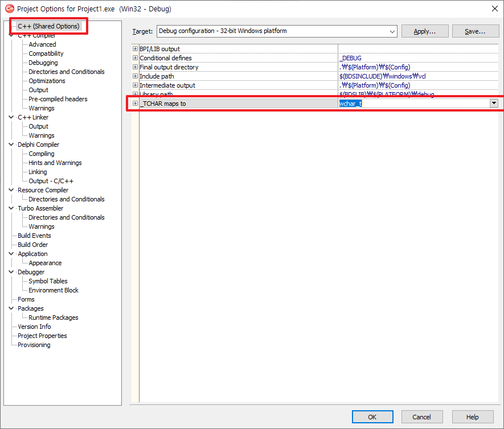The image size is (504, 429).
Task: Select Output under C++ Linker
Action: click(x=38, y=126)
